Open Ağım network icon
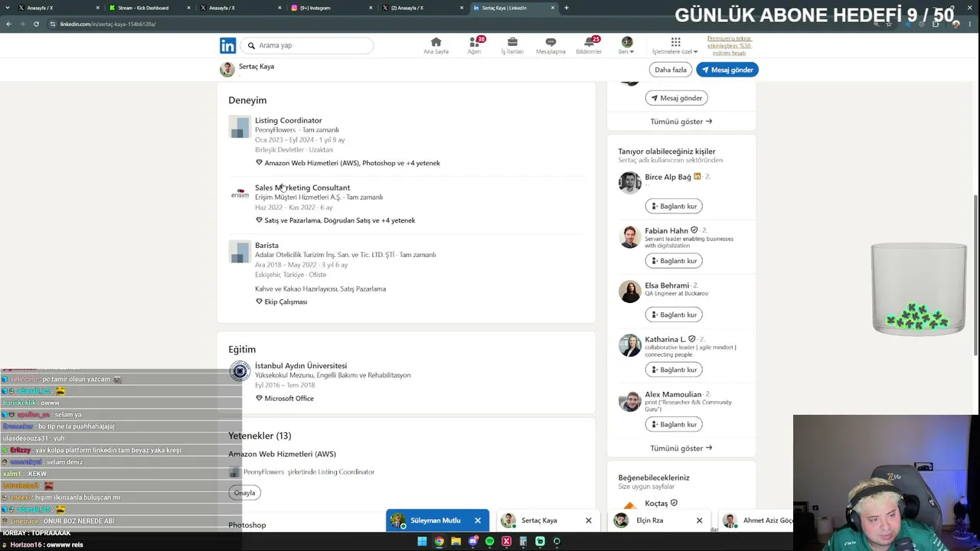980x551 pixels. [475, 45]
